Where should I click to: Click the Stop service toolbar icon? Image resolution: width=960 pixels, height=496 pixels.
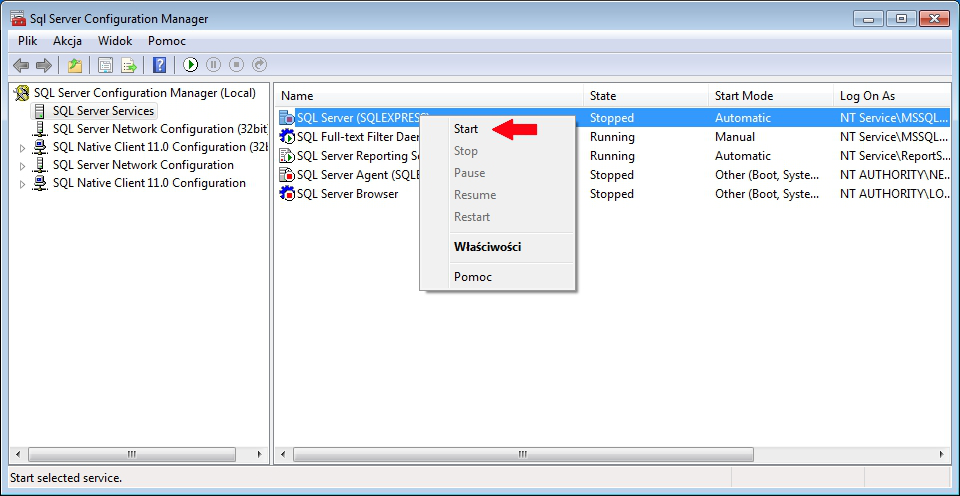[236, 64]
